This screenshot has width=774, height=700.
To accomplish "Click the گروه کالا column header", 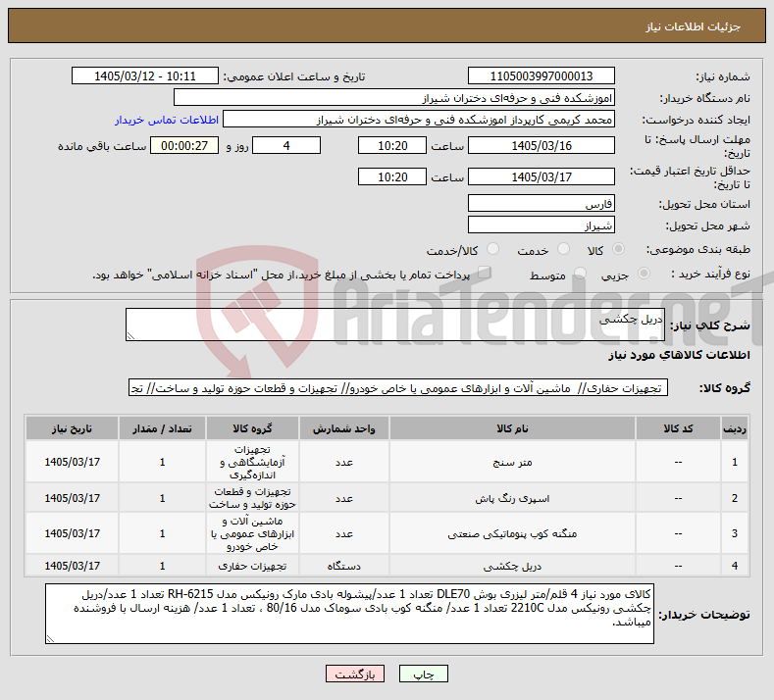I will [252, 428].
